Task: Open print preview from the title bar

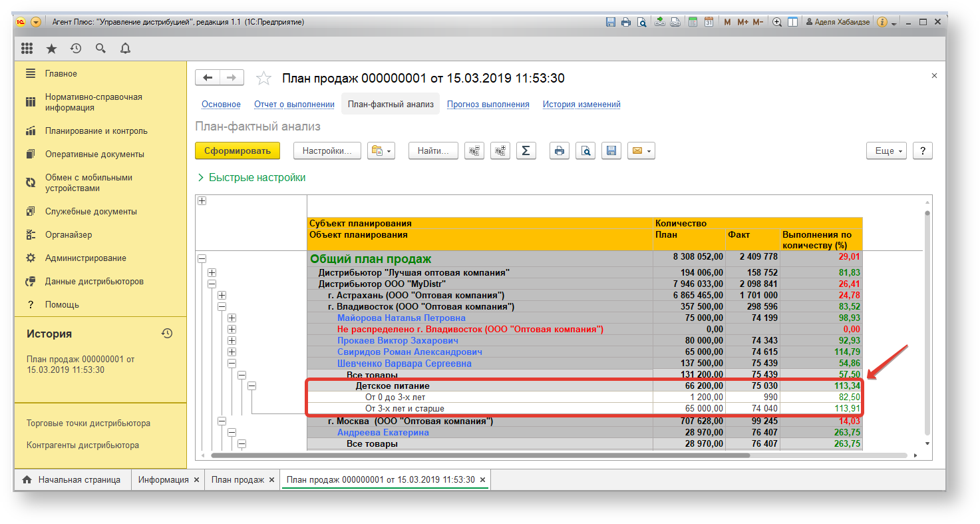Action: coord(641,22)
